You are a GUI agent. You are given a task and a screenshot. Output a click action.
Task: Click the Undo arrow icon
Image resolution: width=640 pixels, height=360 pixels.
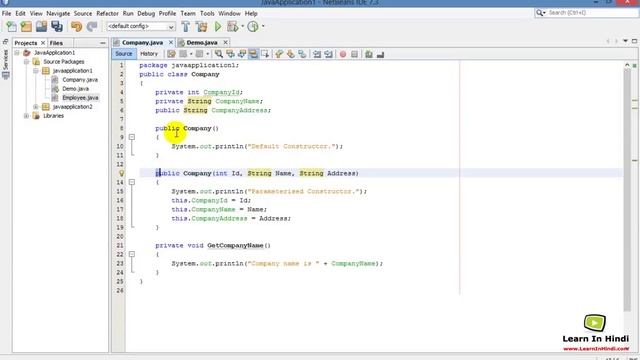76,27
